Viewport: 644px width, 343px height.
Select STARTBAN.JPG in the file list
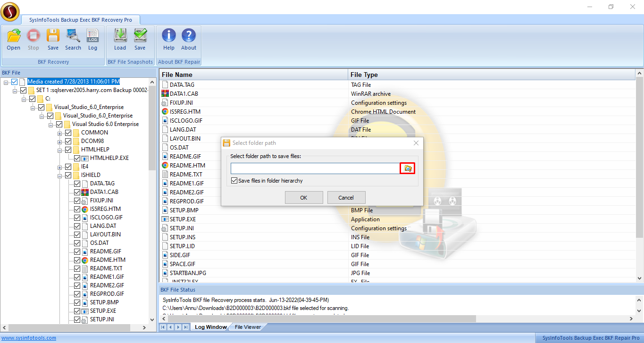pyautogui.click(x=188, y=273)
